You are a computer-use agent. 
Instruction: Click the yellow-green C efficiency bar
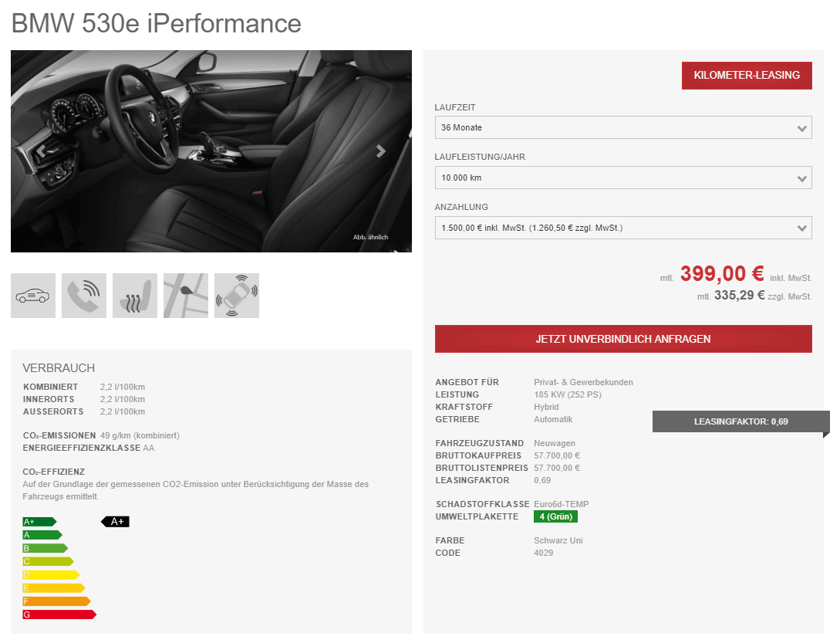48,561
